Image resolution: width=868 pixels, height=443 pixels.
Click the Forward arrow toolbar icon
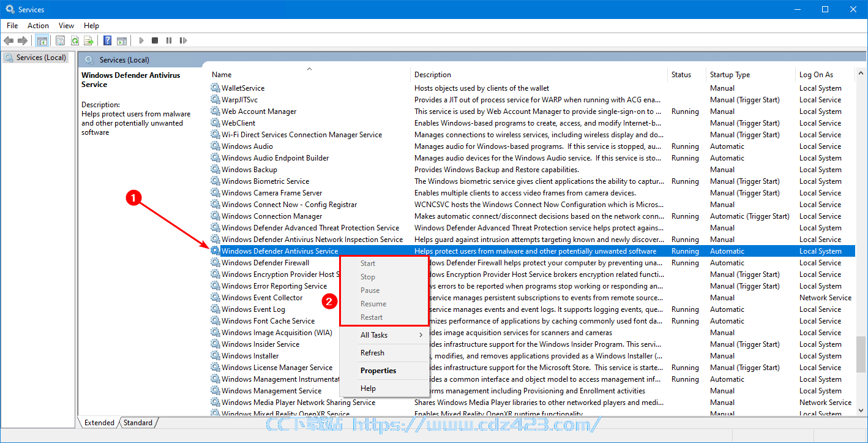[23, 40]
